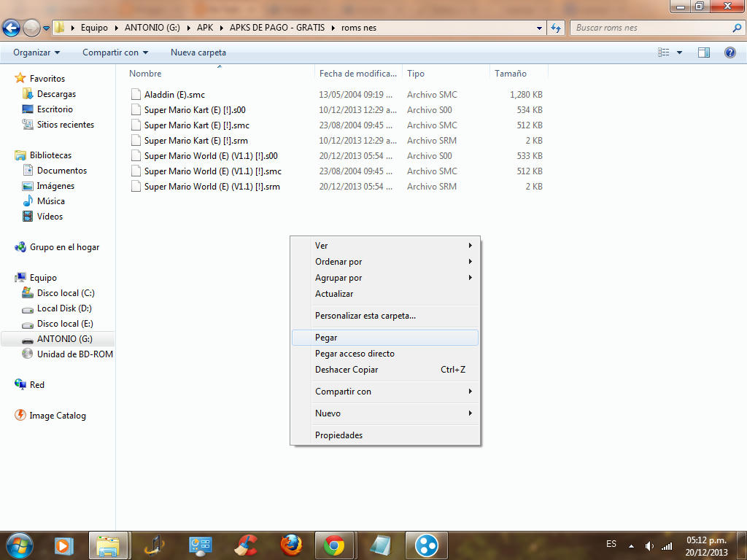Image resolution: width=747 pixels, height=560 pixels.
Task: Click the refresh icon beside address bar
Action: [x=557, y=28]
